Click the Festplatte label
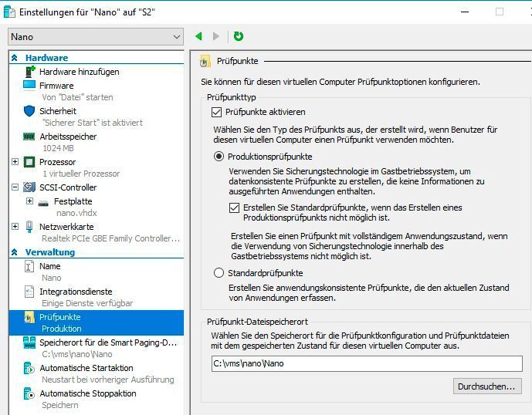 (x=73, y=201)
